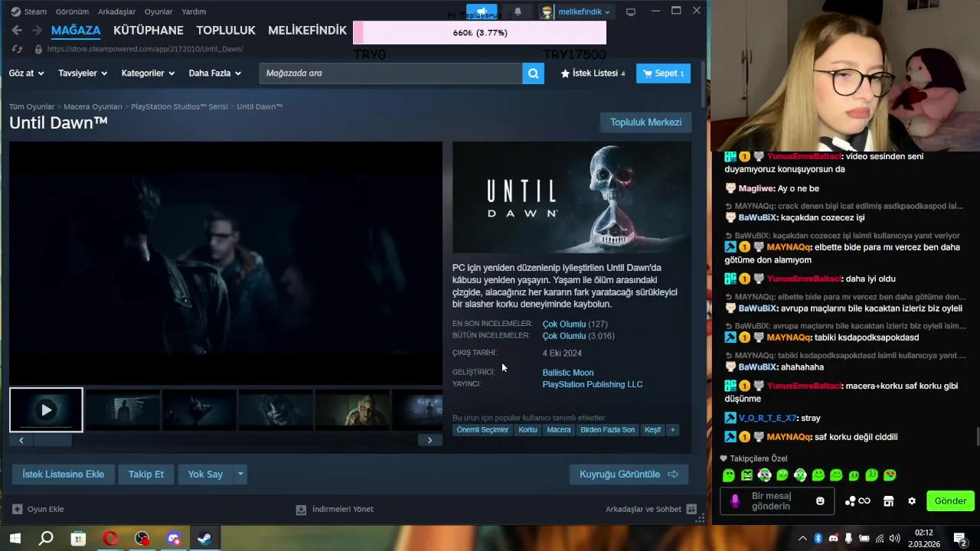Open Windows notification center
The image size is (980, 551).
coord(959,539)
